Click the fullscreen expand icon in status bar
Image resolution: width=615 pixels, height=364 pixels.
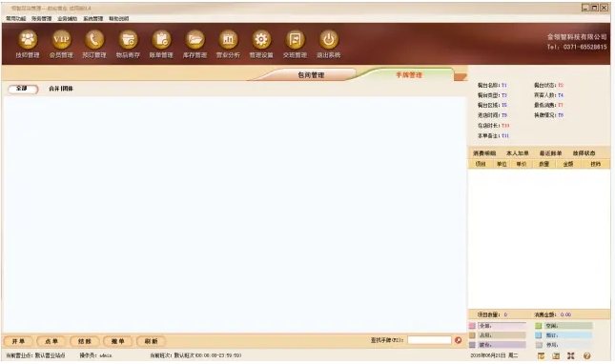click(571, 355)
